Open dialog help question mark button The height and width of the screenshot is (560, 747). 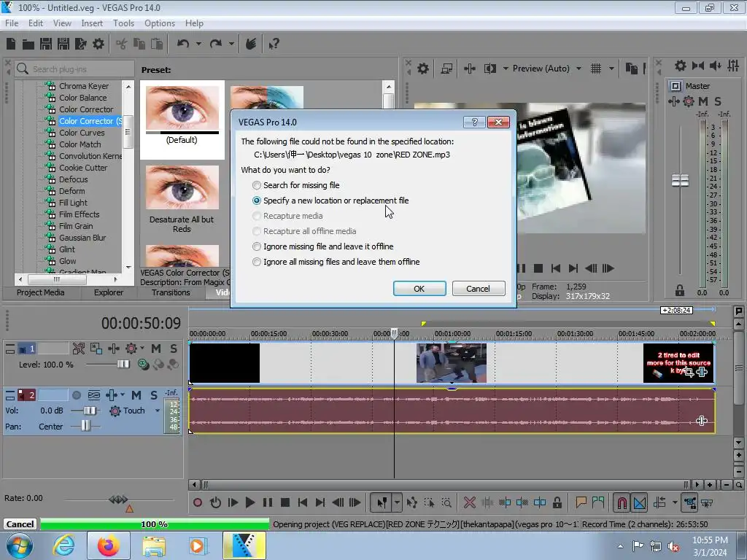[x=474, y=122]
